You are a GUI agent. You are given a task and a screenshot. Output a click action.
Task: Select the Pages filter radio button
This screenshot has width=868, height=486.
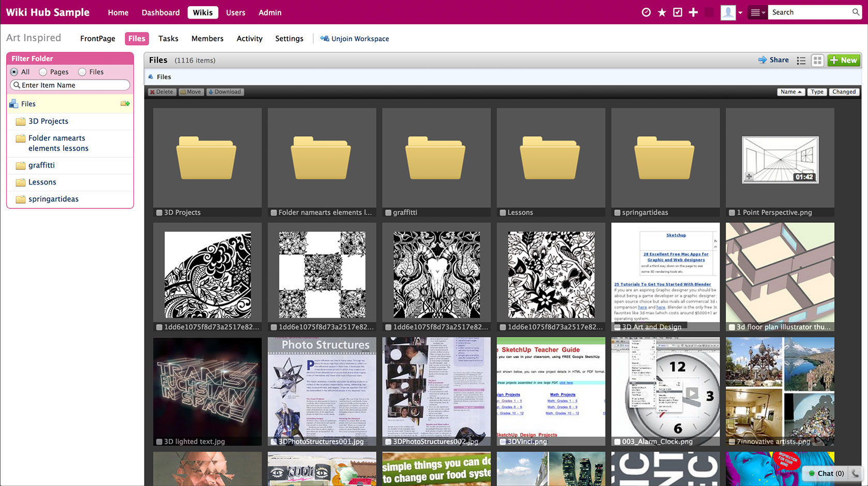pyautogui.click(x=43, y=72)
